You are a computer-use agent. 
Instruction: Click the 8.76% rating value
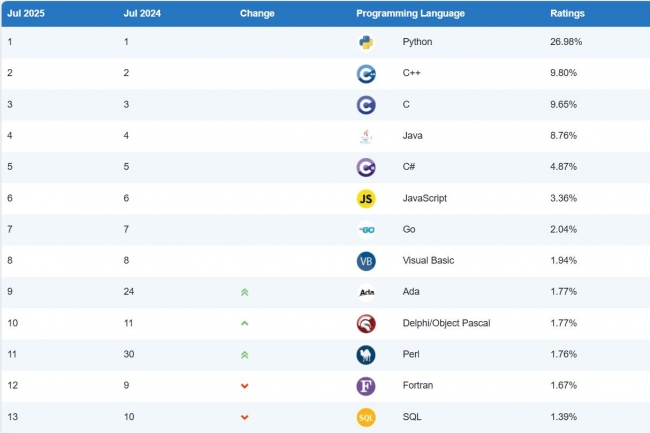pos(563,135)
